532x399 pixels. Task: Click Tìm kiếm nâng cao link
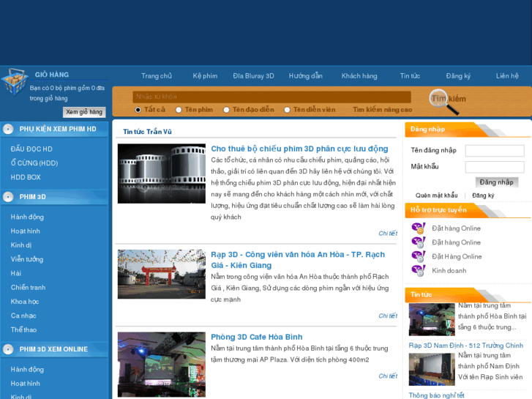pos(383,110)
